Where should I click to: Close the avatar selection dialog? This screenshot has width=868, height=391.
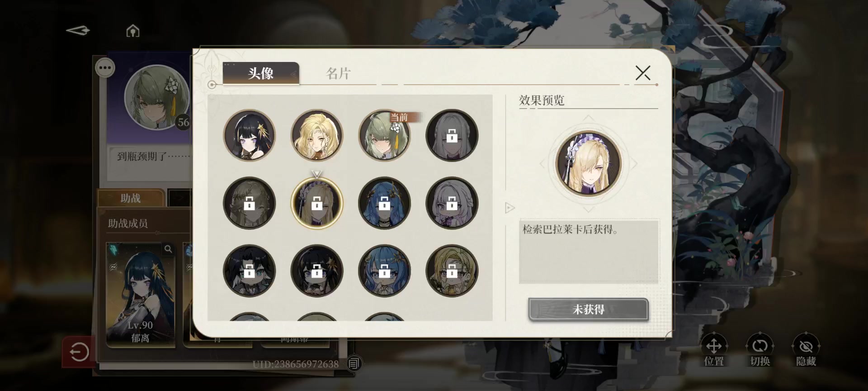(642, 73)
